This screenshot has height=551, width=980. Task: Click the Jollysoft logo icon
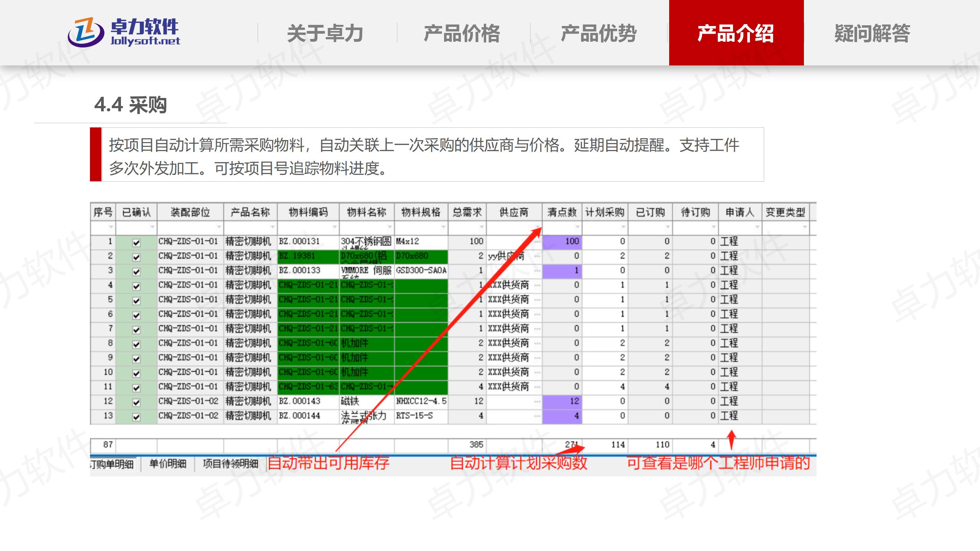86,33
